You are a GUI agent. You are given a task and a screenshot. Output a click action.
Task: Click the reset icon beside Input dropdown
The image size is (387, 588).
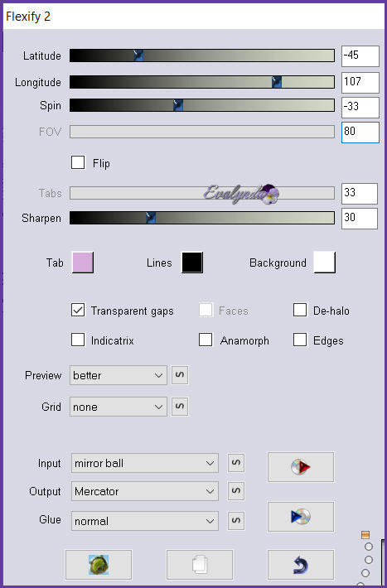(236, 463)
